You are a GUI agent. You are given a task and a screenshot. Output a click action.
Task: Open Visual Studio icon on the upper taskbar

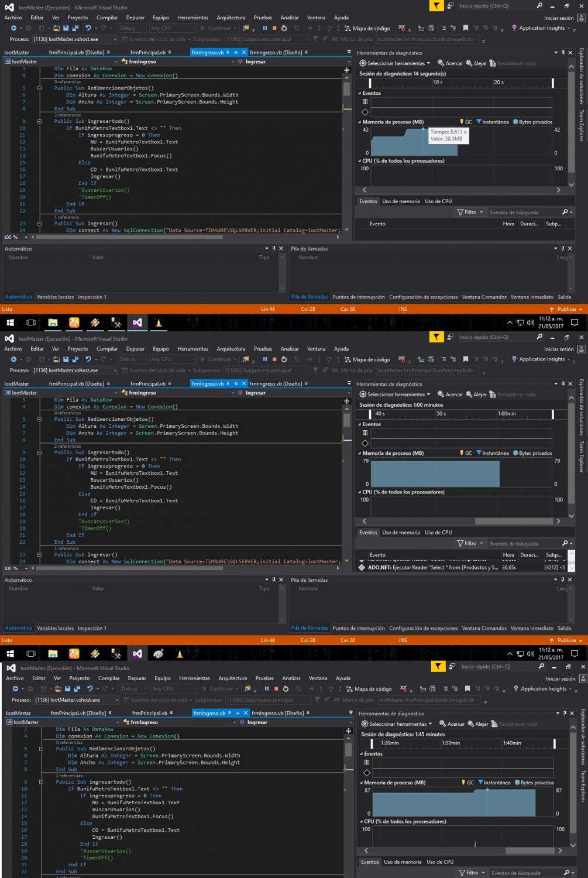(137, 323)
